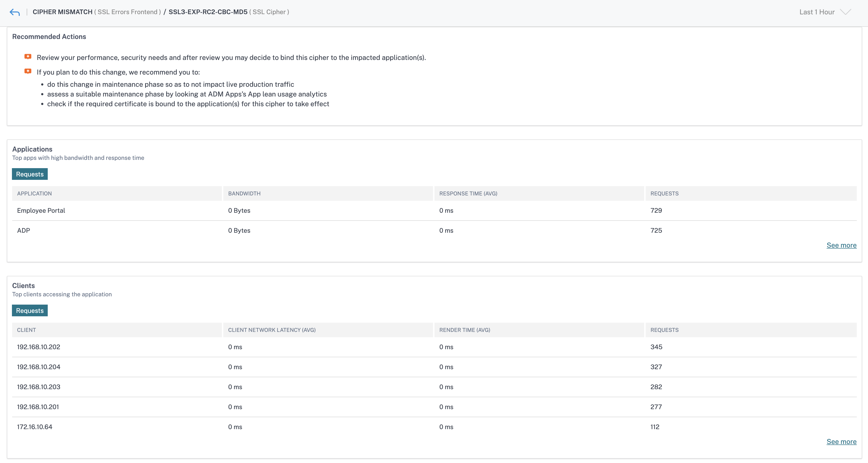Sort Applications table by REQUESTS header
Screen dimensions: 868x463
(751, 193)
